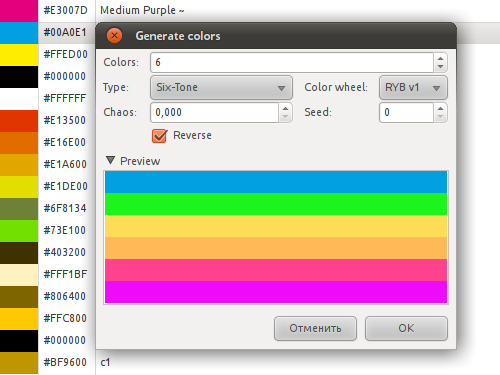Click the #BF9600 hex code text
This screenshot has width=500, height=375.
(65, 362)
